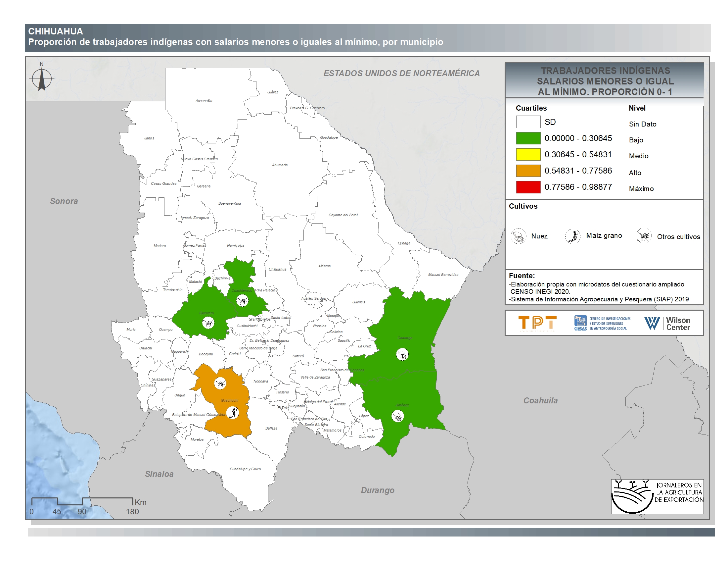The height and width of the screenshot is (563, 728).
Task: Click the crop marker in Cuauhtémoc municipality
Action: point(242,300)
